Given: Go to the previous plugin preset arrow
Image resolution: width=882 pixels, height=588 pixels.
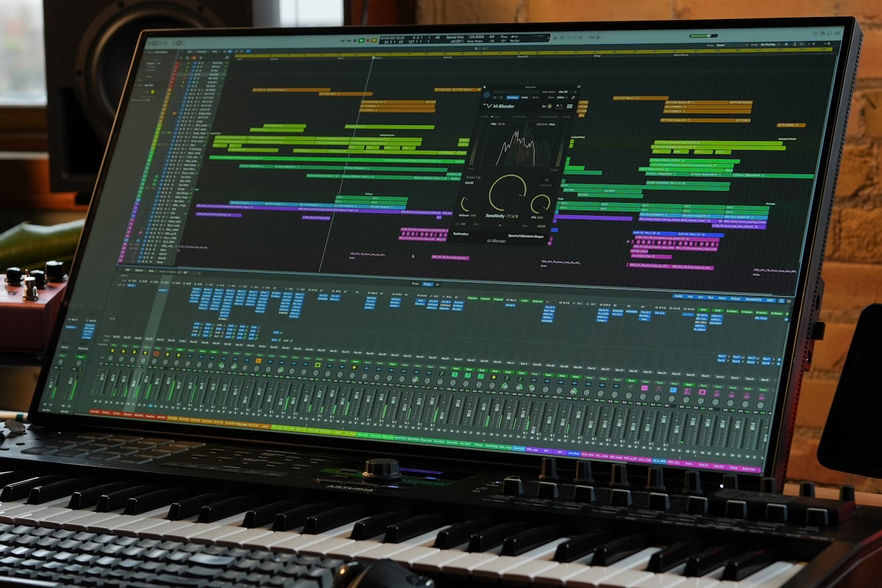Looking at the screenshot, I should coord(495,97).
